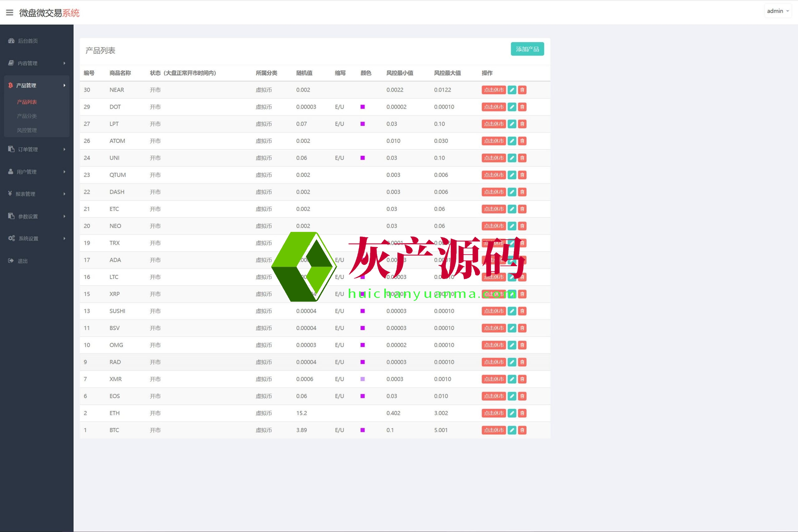This screenshot has height=532, width=798.
Task: Click the light purple color swatch for XMR
Action: coord(362,379)
